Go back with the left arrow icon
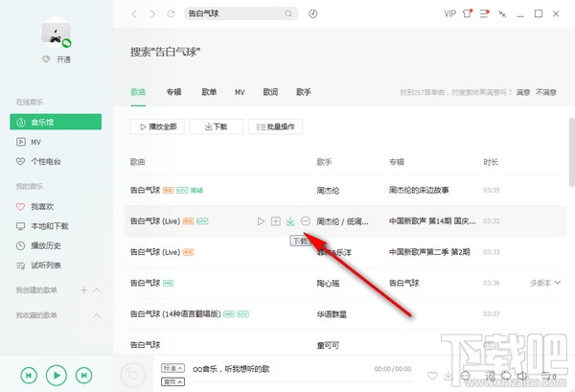The image size is (575, 392). pos(134,14)
